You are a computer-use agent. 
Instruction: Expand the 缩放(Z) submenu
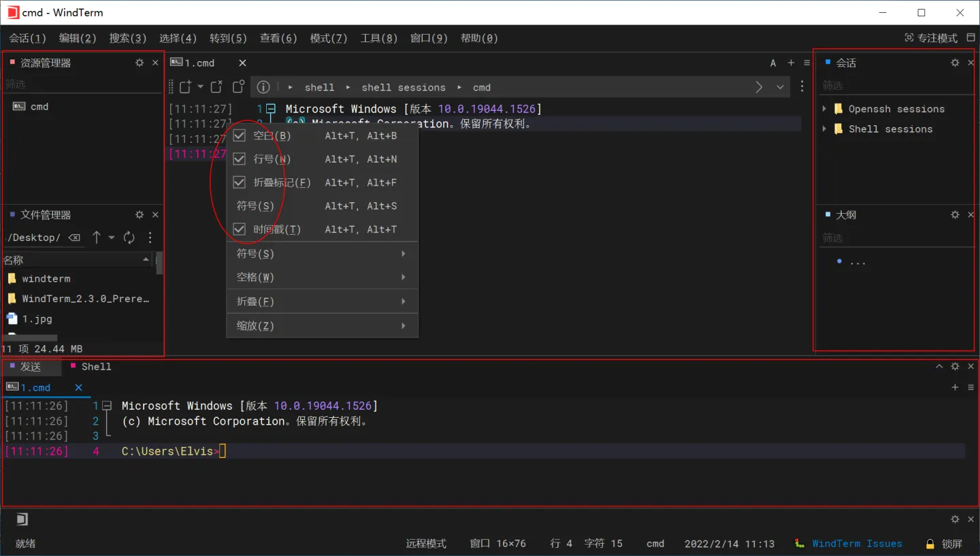[x=322, y=325]
